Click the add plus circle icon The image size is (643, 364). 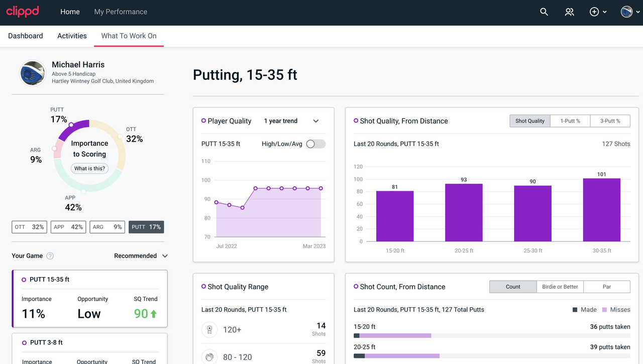coord(594,12)
